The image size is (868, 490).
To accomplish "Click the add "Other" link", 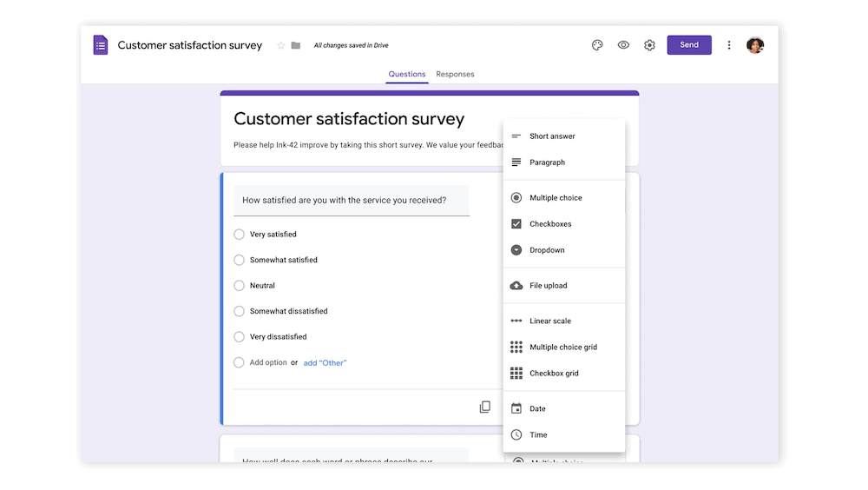I will 325,362.
